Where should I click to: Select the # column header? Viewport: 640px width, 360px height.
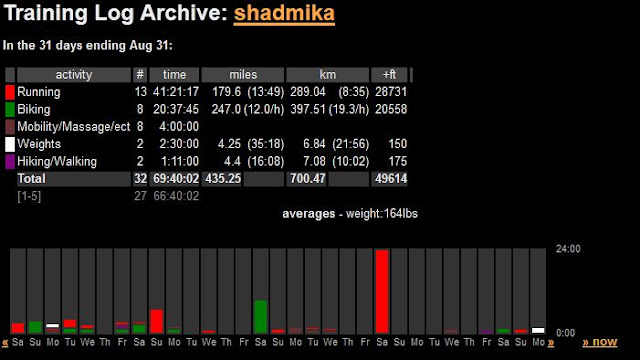coord(140,75)
